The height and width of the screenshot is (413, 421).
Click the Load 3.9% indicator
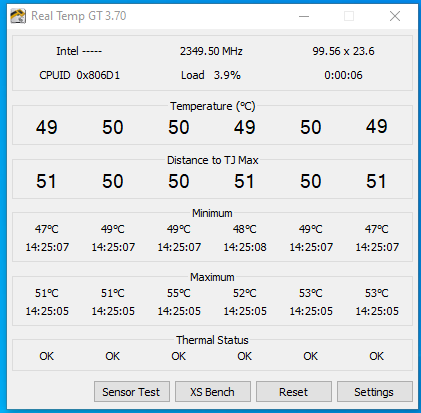pyautogui.click(x=211, y=75)
